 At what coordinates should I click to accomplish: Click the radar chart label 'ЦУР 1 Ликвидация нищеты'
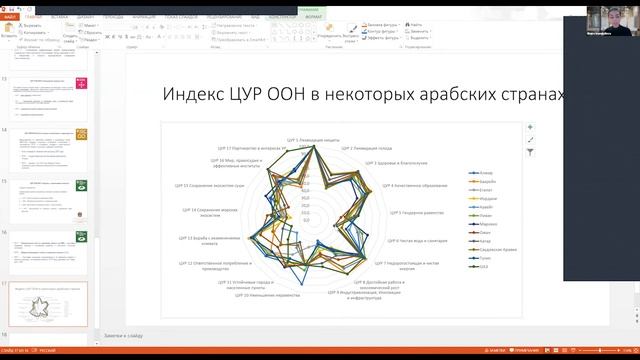313,140
